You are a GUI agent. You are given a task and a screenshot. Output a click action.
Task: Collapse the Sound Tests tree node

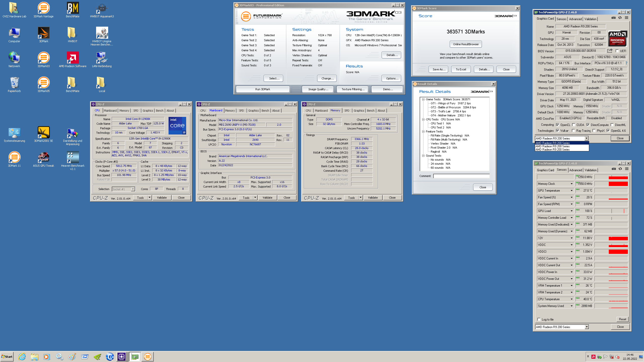click(x=423, y=156)
